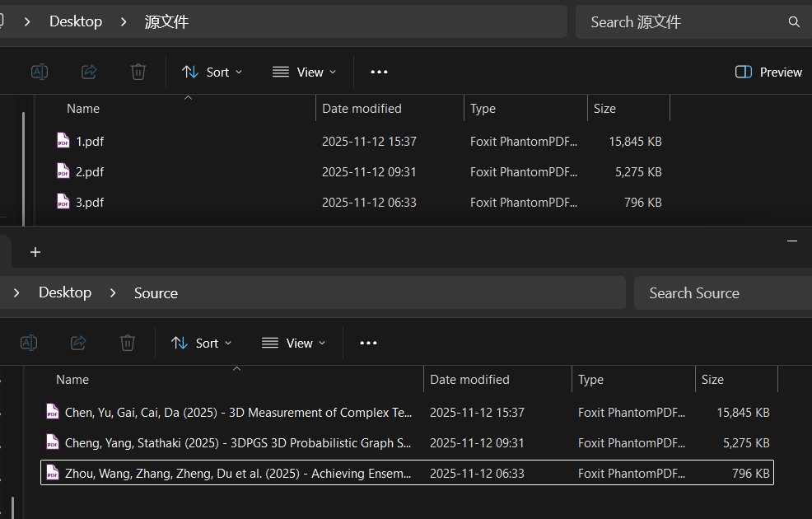Click Delete trash icon in Source window
The width and height of the screenshot is (812, 519).
tap(128, 343)
